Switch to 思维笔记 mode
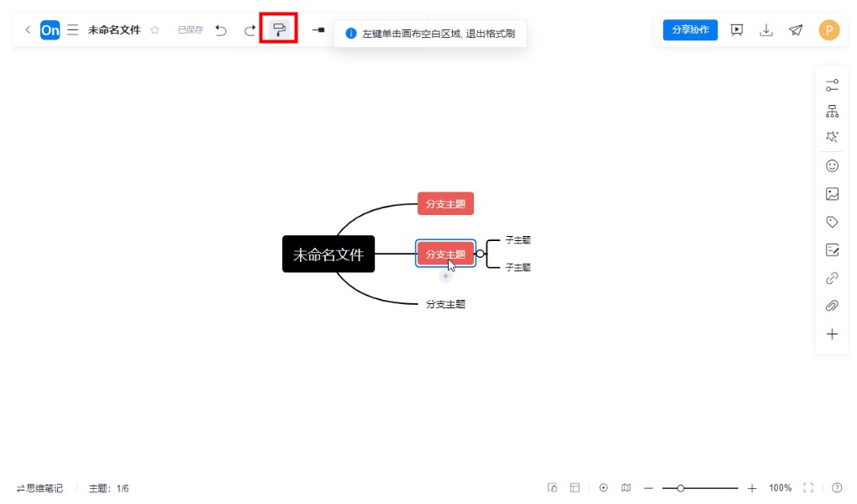Viewport: 857px width, 504px height. 39,488
